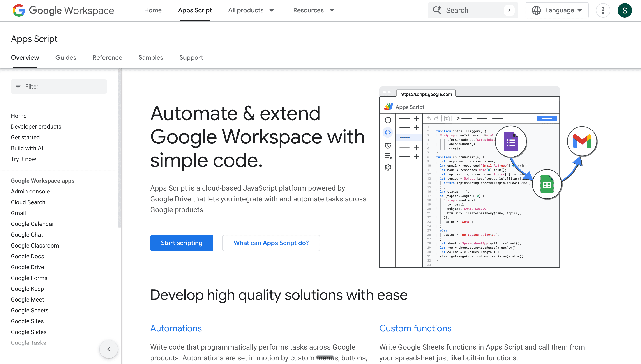This screenshot has width=641, height=364.
Task: Expand the Resources dropdown menu
Action: click(x=313, y=10)
